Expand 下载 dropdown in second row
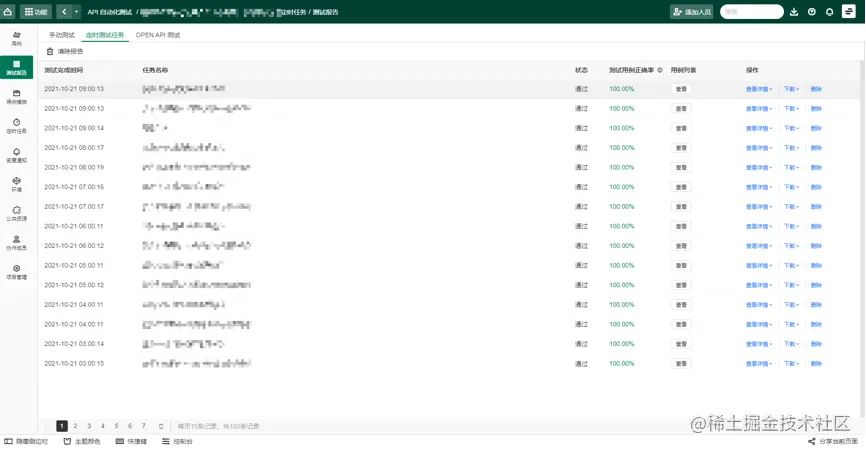The height and width of the screenshot is (449, 866). [790, 109]
